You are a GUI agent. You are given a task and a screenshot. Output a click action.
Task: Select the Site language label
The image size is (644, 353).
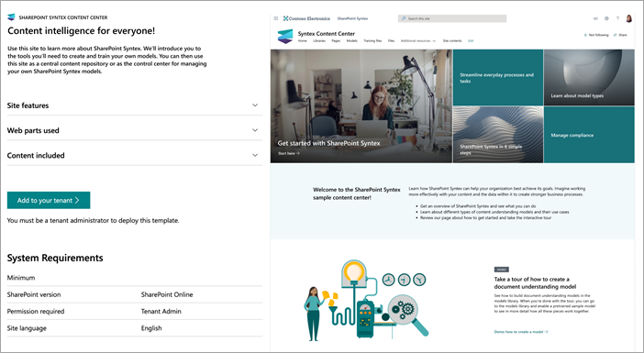click(x=27, y=328)
